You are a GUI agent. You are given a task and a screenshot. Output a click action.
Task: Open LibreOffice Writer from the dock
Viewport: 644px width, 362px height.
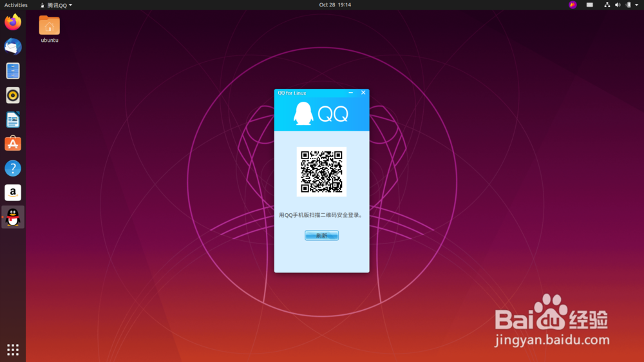(x=13, y=120)
